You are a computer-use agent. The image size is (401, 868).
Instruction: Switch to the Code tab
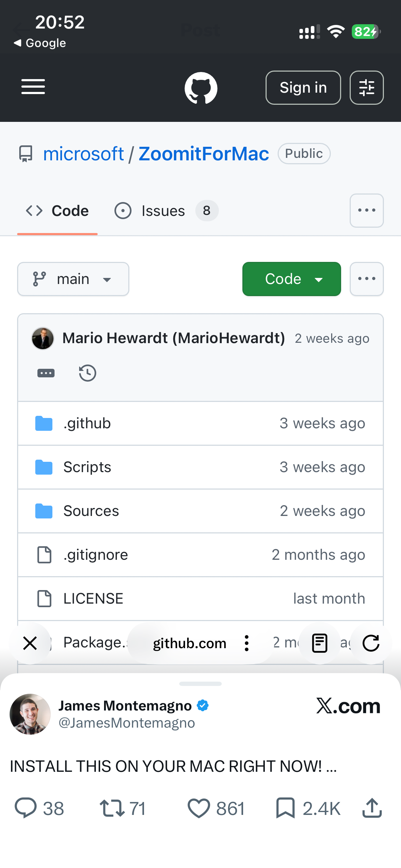click(57, 211)
